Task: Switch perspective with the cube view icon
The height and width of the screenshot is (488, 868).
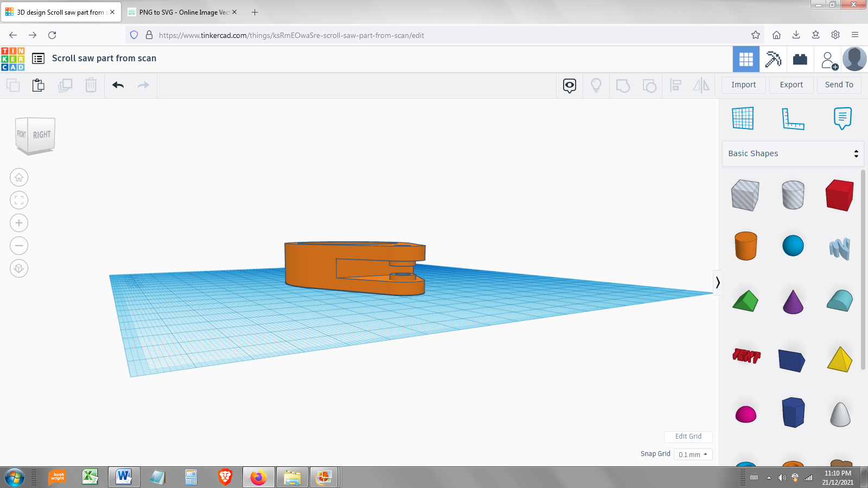Action: click(19, 268)
